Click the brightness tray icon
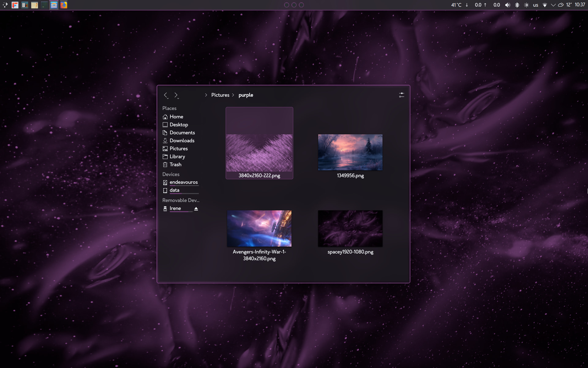This screenshot has width=588, height=368. [526, 5]
